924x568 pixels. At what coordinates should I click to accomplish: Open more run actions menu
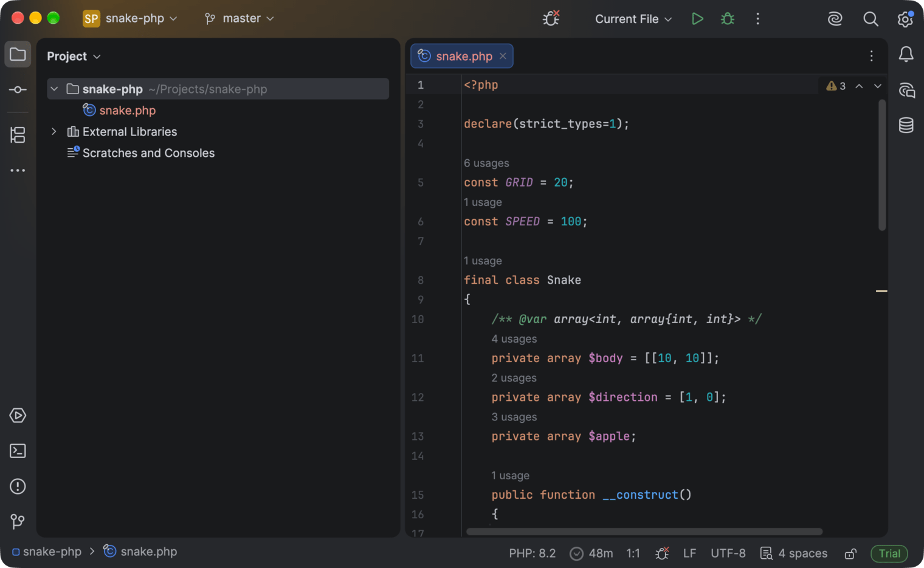click(x=757, y=19)
